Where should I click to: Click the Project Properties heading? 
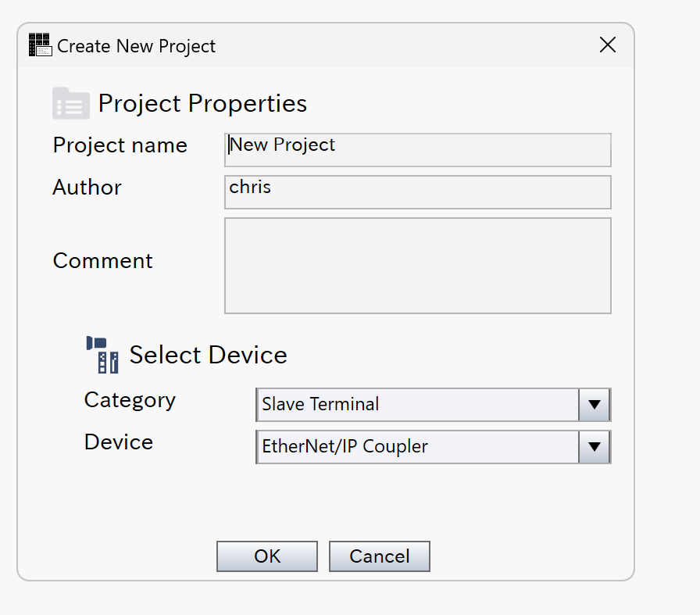[x=202, y=103]
